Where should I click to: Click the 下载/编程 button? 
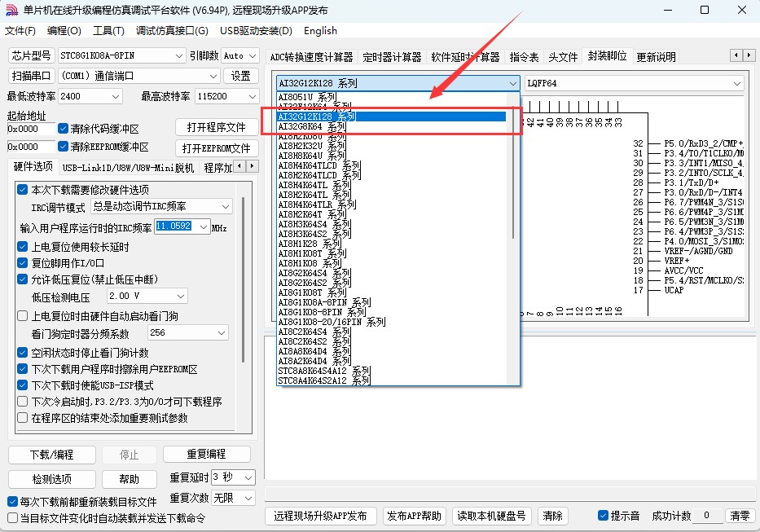click(x=52, y=455)
